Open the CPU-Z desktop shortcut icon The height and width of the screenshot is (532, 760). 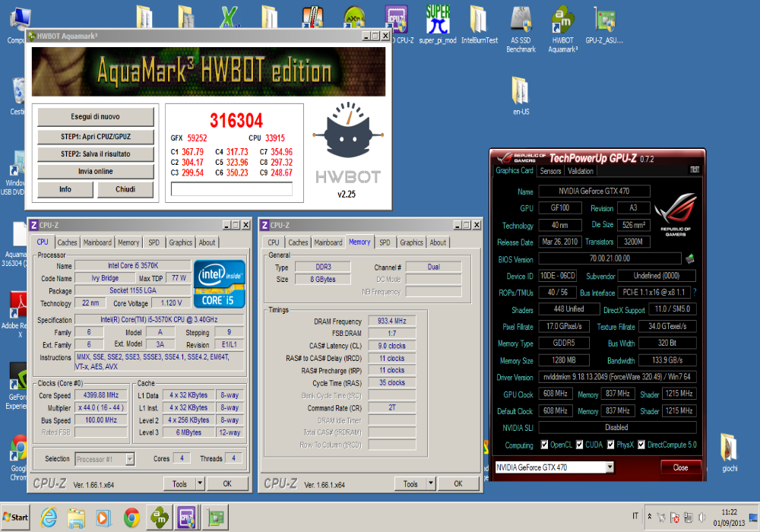click(x=397, y=20)
